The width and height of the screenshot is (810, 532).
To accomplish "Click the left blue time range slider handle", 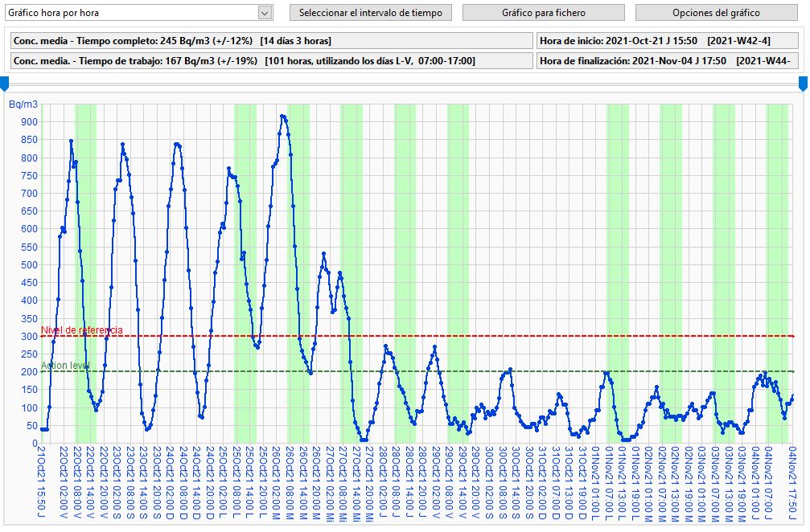I will (5, 84).
